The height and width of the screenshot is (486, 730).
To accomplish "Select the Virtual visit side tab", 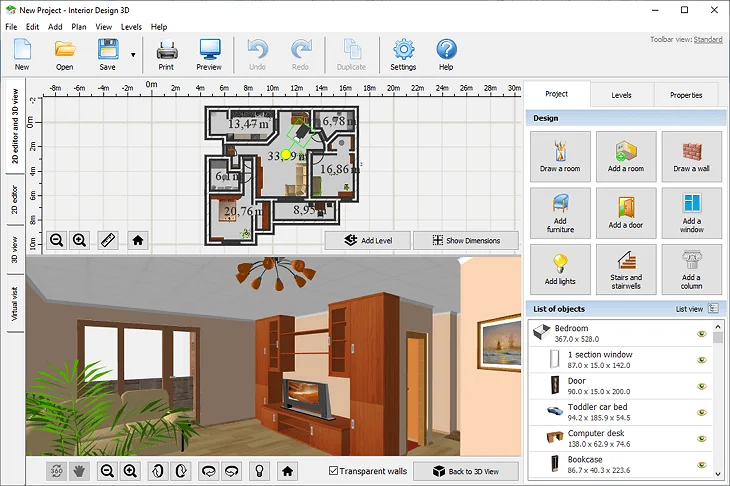I will pyautogui.click(x=15, y=303).
